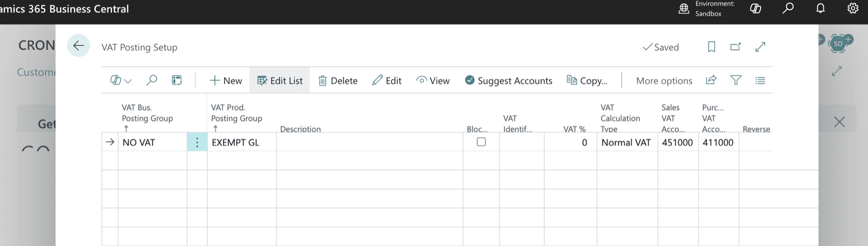Image resolution: width=868 pixels, height=246 pixels.
Task: Change list layout view icon
Action: pos(761,80)
